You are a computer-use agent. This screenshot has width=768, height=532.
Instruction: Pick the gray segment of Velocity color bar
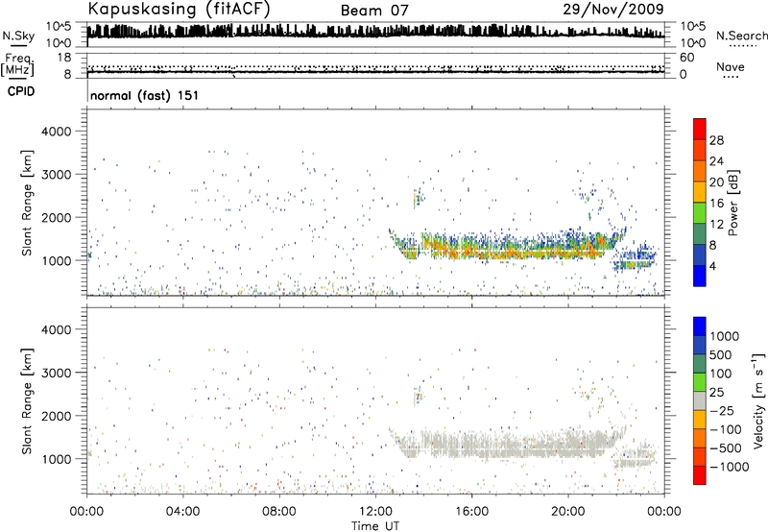[700, 401]
